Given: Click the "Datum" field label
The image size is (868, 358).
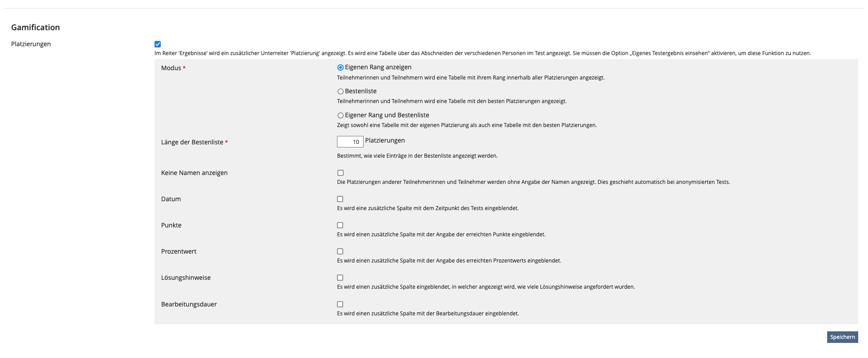Looking at the screenshot, I should pyautogui.click(x=171, y=199).
